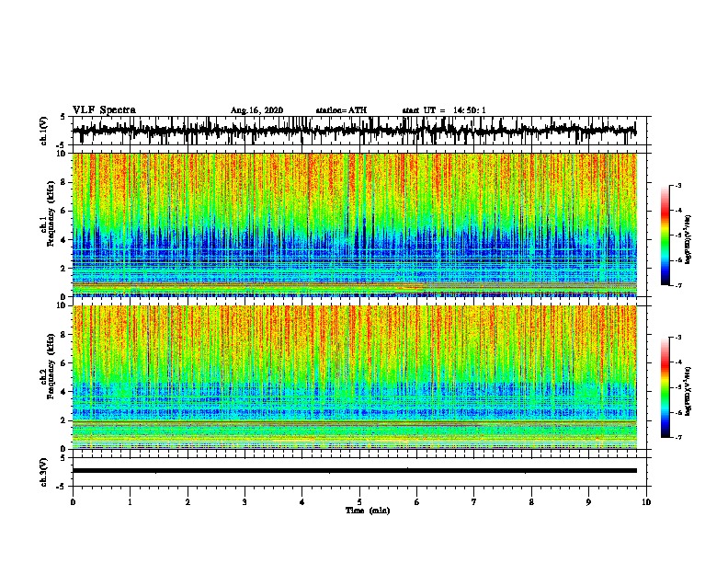Screen dimensions: 728x563
Task: Click the ch.2 "Frequency (kHz)" axis label
Action: (51, 366)
